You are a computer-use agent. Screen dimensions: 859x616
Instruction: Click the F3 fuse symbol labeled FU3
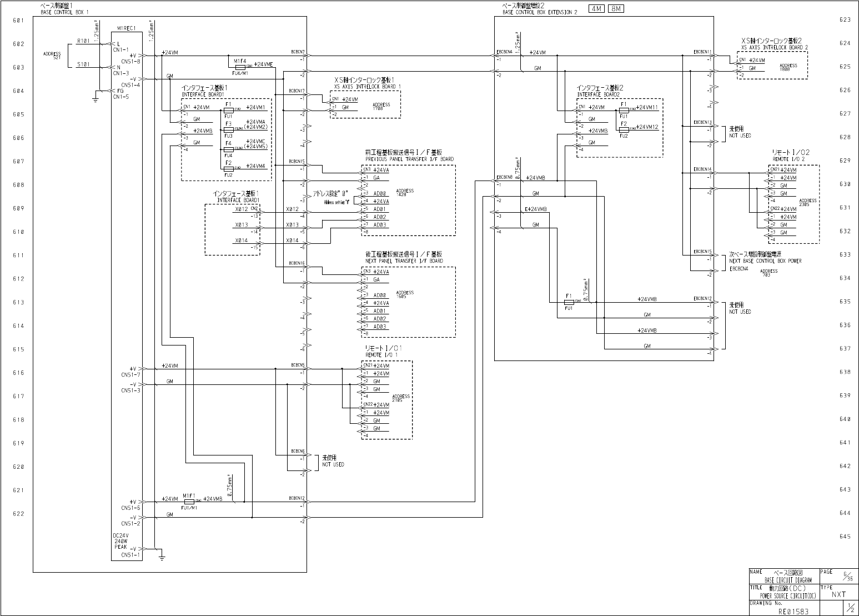(x=228, y=129)
